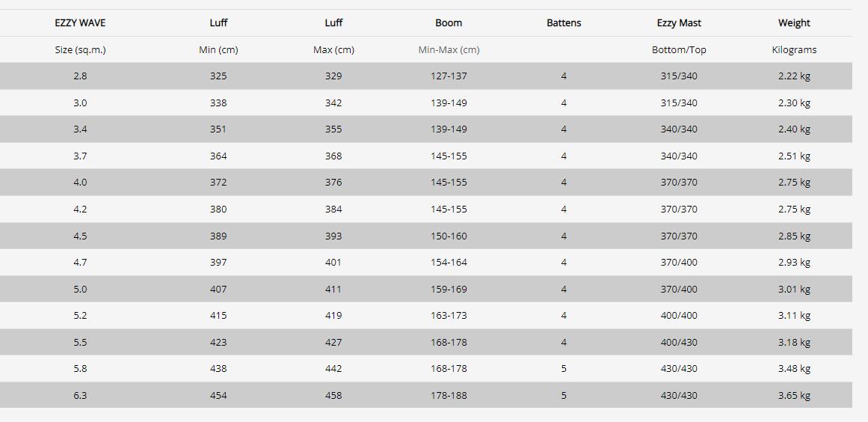Click the Min-Max (cm) subheader
This screenshot has width=868, height=422.
[449, 49]
